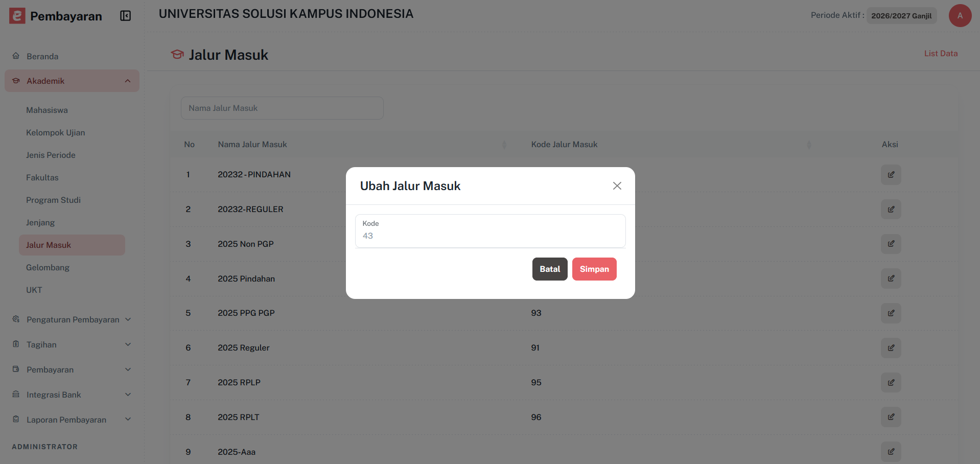Click the Akademik graduation cap icon
This screenshot has width=980, height=464.
(x=16, y=81)
